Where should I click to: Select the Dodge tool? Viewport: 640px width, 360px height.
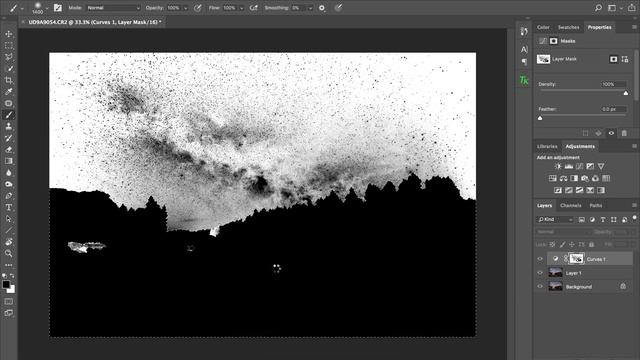click(x=9, y=184)
